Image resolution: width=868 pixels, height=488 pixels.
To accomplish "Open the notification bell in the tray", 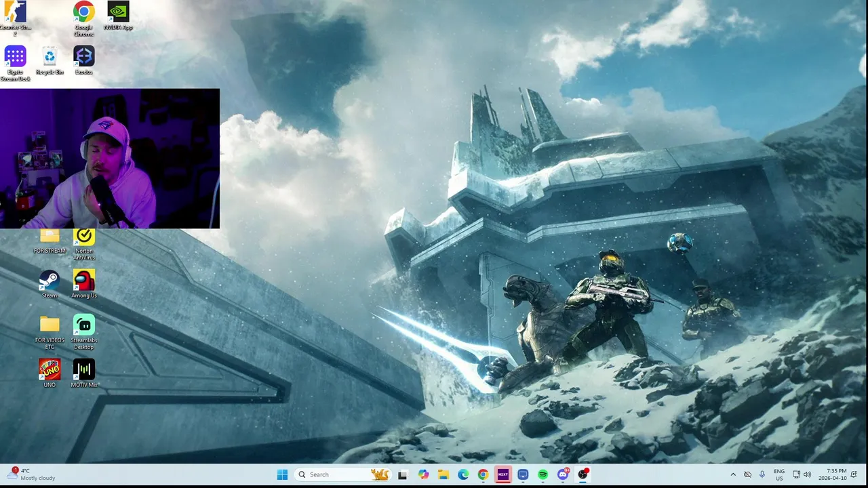I will coord(854,474).
